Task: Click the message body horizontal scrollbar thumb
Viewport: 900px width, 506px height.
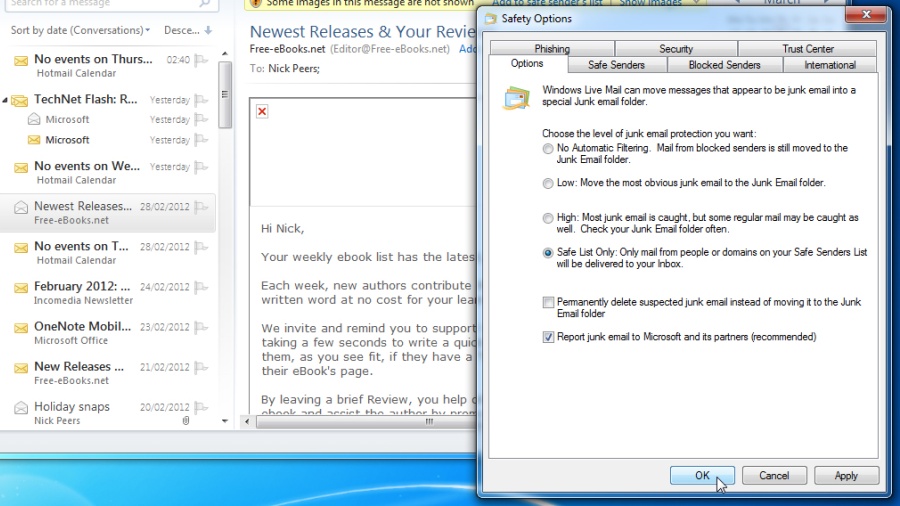Action: tap(366, 422)
